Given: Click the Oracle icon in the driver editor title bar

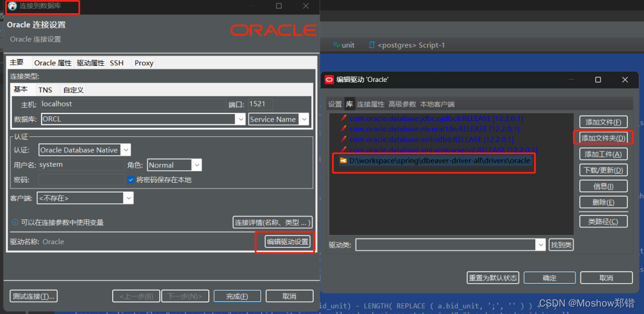Looking at the screenshot, I should click(329, 79).
